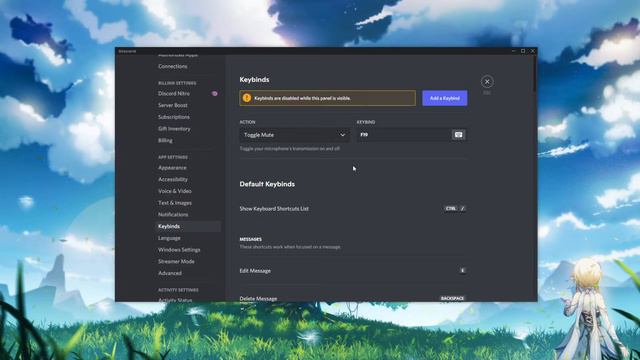Screen dimensions: 640x360
Task: Open the Toggle Mute action dropdown
Action: (x=295, y=135)
